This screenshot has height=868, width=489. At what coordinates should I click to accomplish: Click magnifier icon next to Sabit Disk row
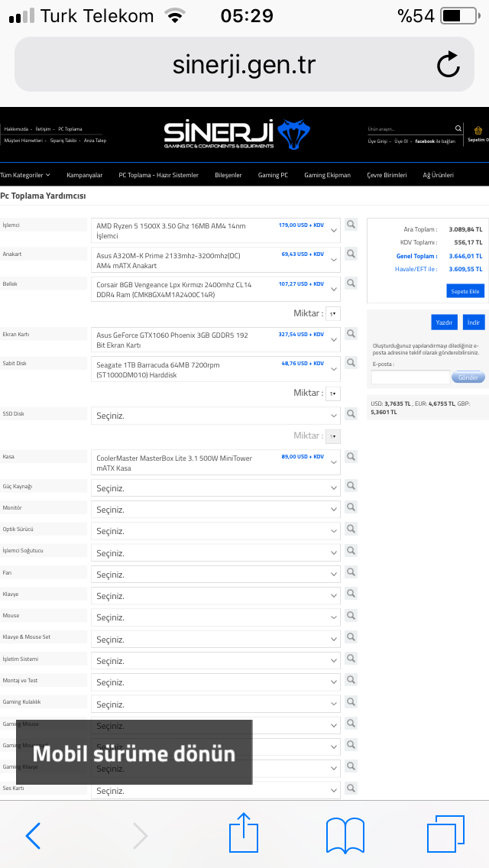point(351,363)
